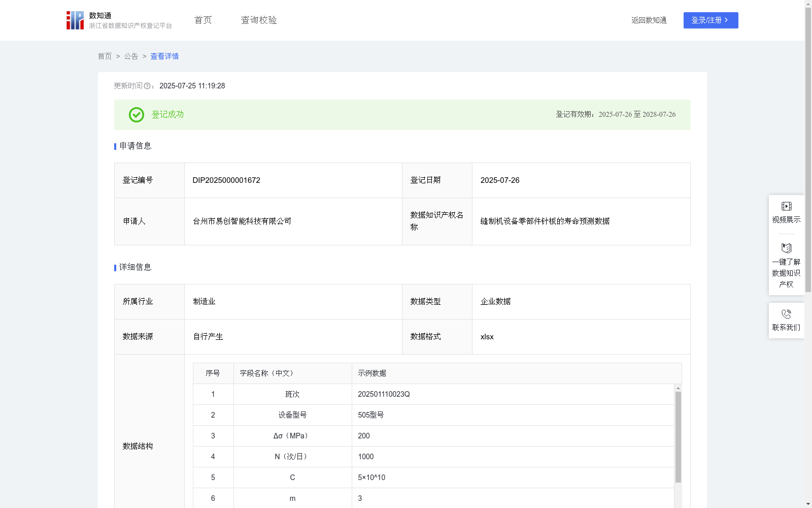Select the Δσ（MPa） field row
The width and height of the screenshot is (812, 508).
433,436
